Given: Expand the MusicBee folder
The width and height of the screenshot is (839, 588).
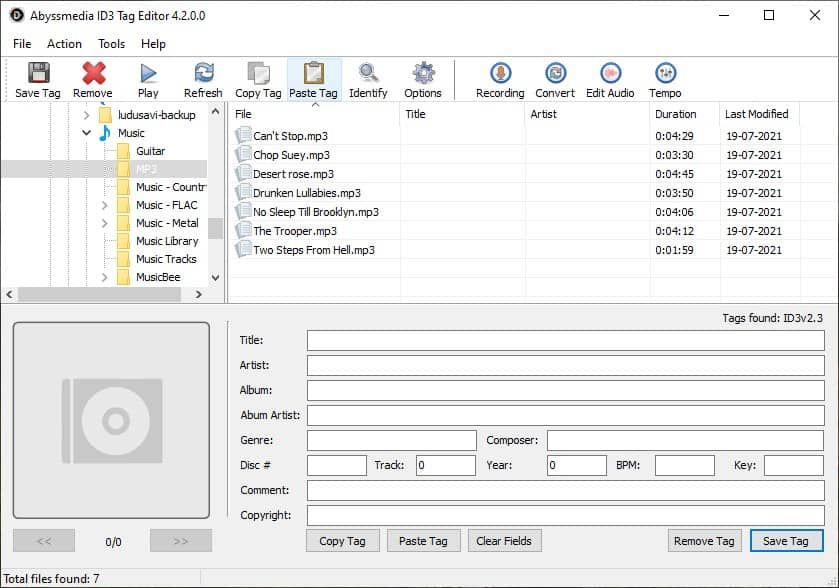Looking at the screenshot, I should click(x=104, y=277).
